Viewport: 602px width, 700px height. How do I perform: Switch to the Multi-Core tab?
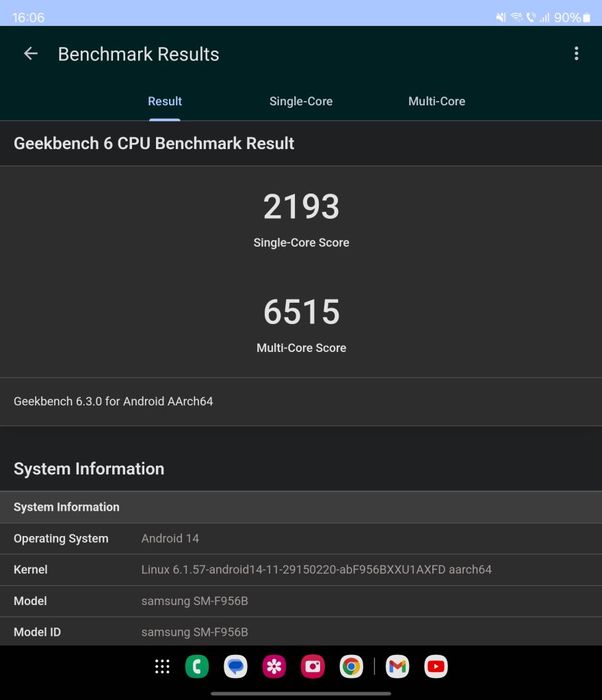click(436, 101)
